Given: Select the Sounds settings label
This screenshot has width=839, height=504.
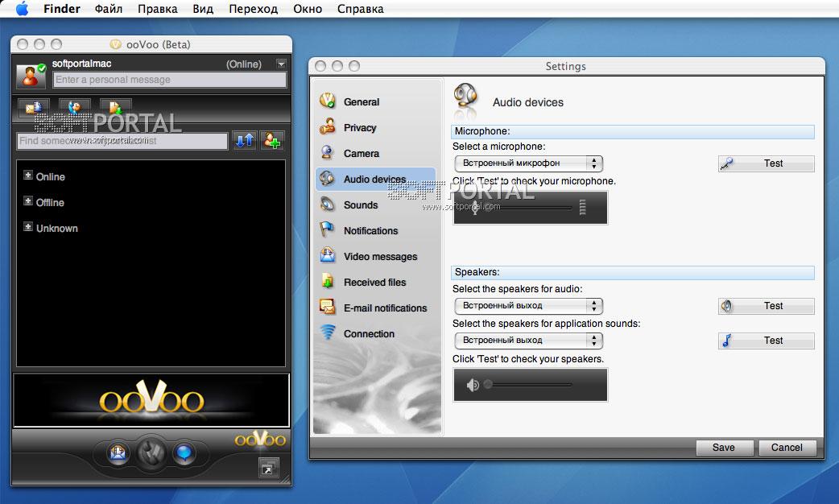Looking at the screenshot, I should tap(361, 205).
